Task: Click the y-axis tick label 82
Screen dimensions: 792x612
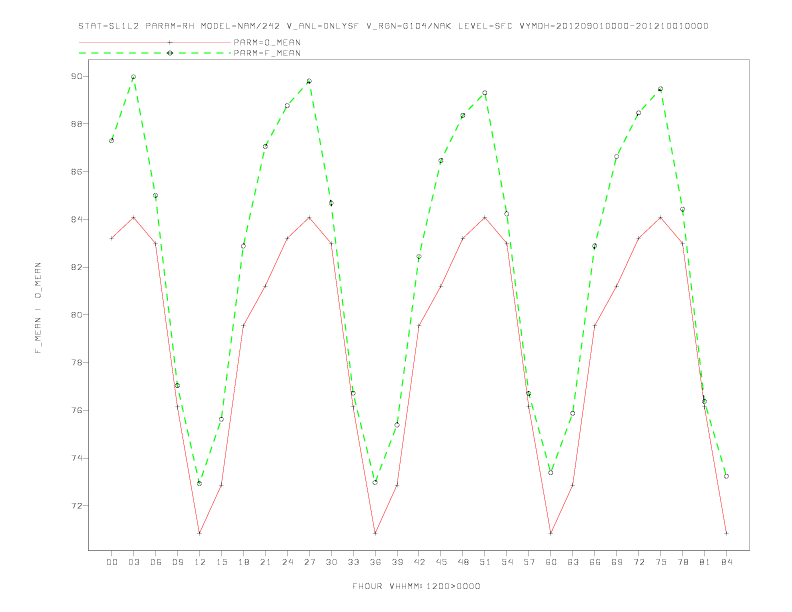Action: (x=76, y=267)
